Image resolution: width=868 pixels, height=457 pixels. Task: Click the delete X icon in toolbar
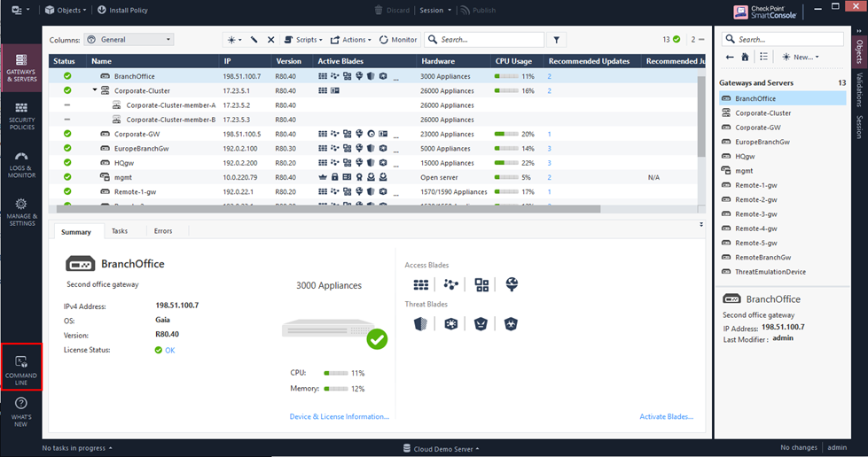click(x=270, y=40)
